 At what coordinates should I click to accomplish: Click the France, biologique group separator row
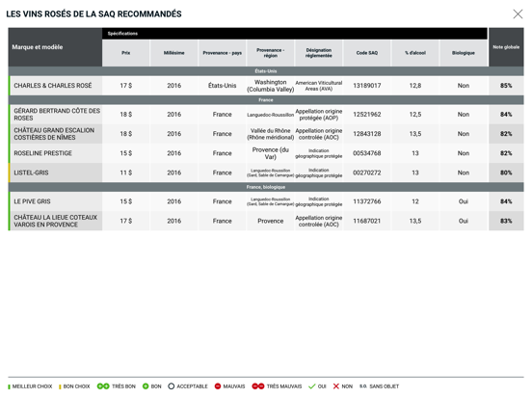click(266, 187)
